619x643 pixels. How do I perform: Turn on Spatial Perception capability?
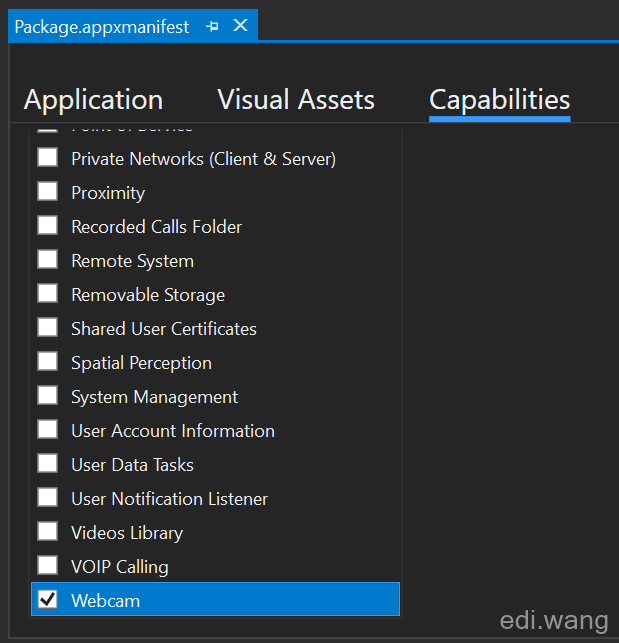pos(48,362)
